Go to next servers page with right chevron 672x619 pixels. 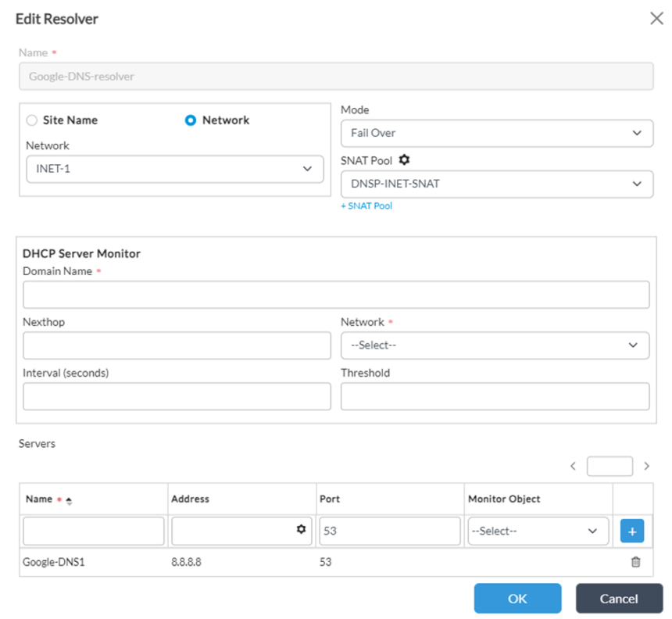point(646,466)
